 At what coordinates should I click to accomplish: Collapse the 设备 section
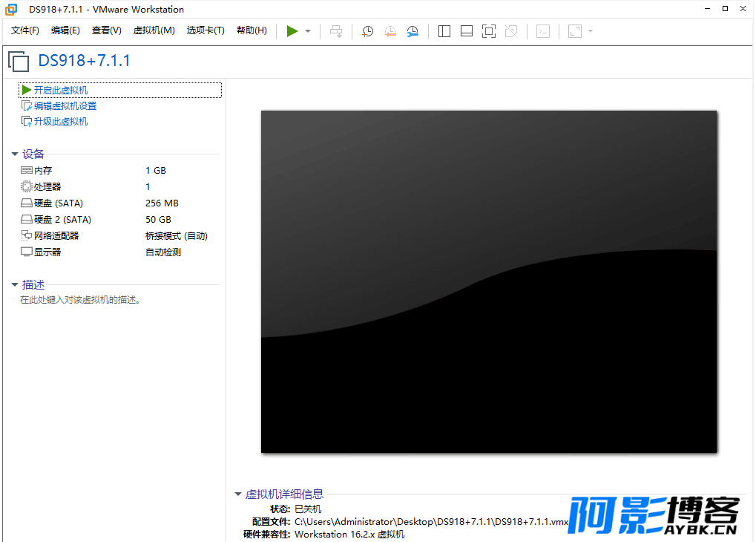pos(14,154)
